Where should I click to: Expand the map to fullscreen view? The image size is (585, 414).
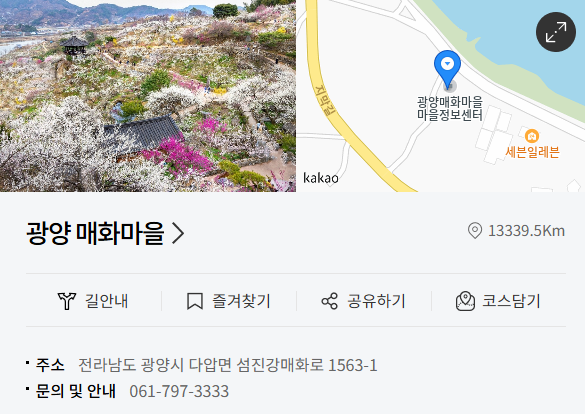(x=556, y=32)
